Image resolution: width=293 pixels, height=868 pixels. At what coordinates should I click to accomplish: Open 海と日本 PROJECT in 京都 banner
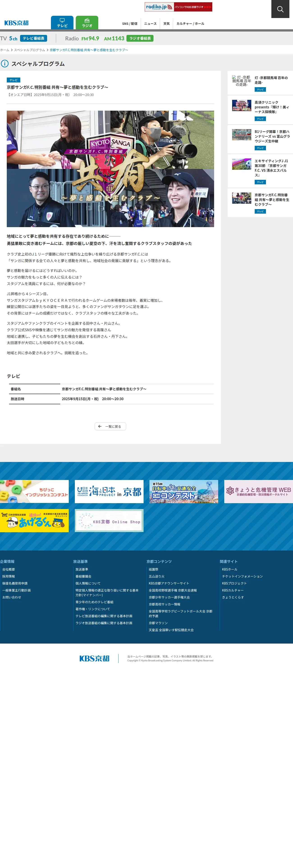pyautogui.click(x=109, y=491)
